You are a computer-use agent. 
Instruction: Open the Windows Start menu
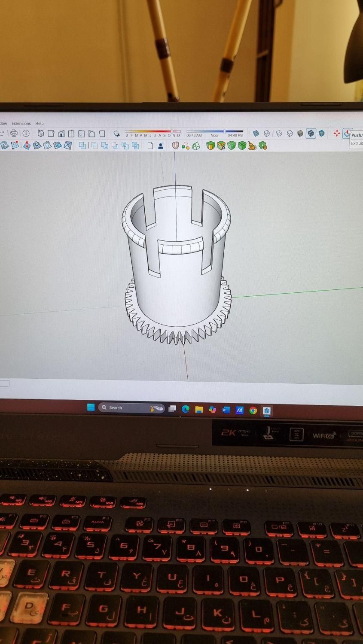tap(91, 407)
